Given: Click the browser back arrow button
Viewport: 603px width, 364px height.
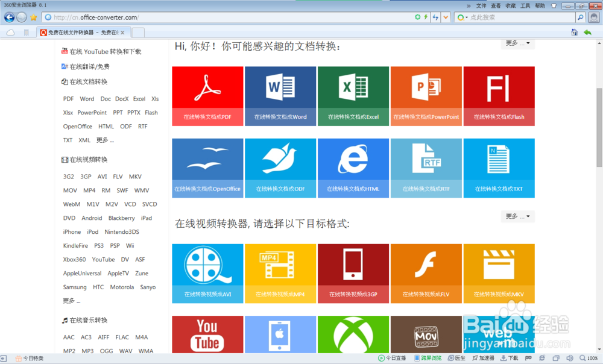Looking at the screenshot, I should pos(9,17).
